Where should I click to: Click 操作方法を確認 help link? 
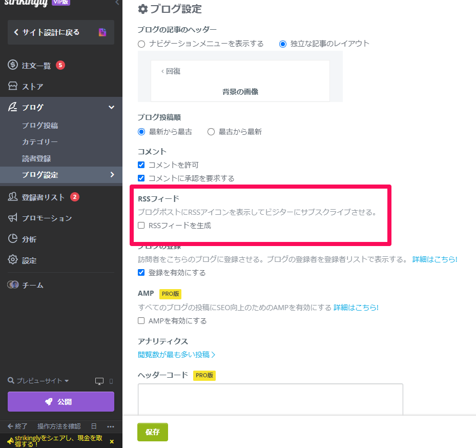pyautogui.click(x=59, y=426)
